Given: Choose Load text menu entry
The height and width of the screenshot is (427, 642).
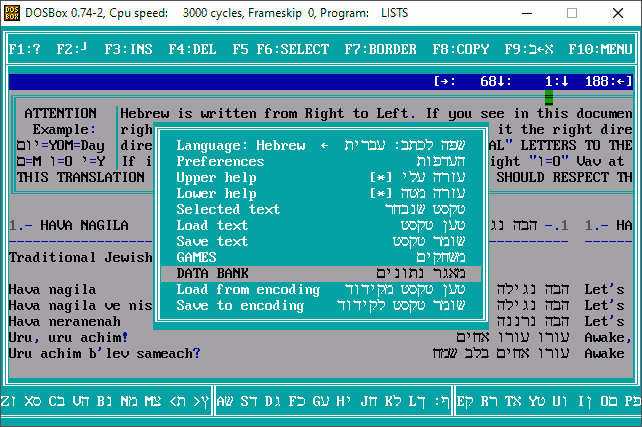Looking at the screenshot, I should tap(321, 225).
